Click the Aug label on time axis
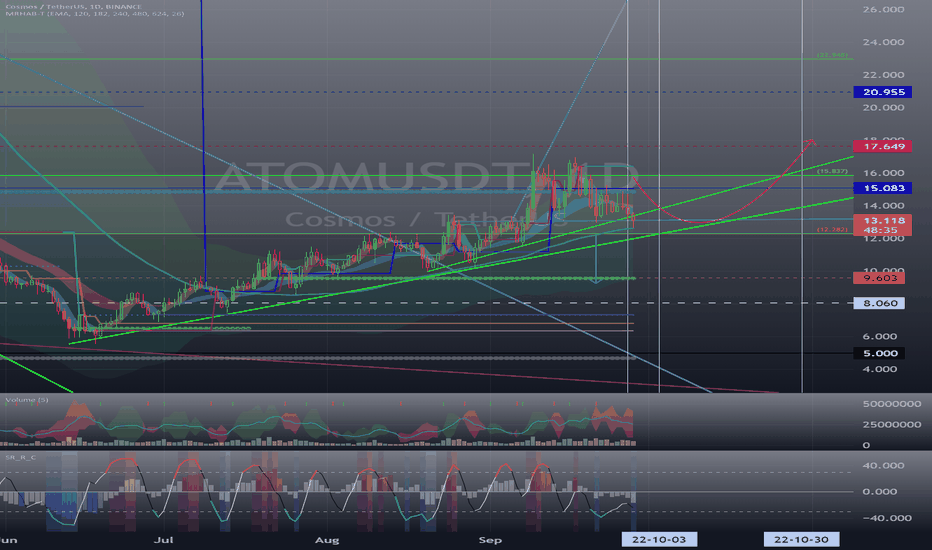The image size is (932, 550). tap(327, 540)
